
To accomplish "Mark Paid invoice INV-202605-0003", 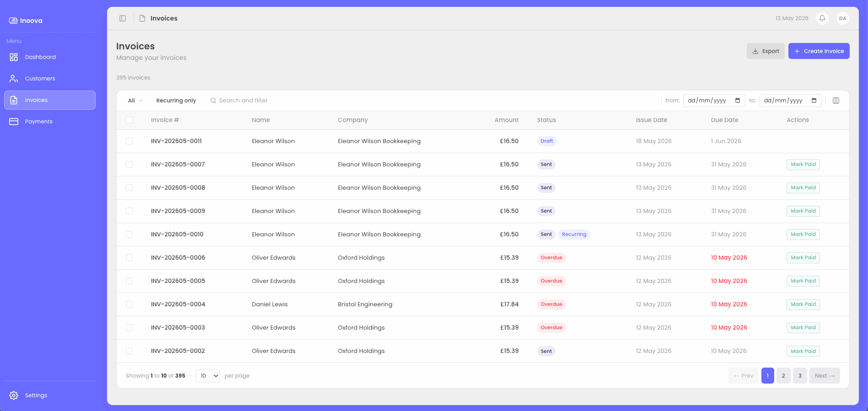I will (803, 328).
